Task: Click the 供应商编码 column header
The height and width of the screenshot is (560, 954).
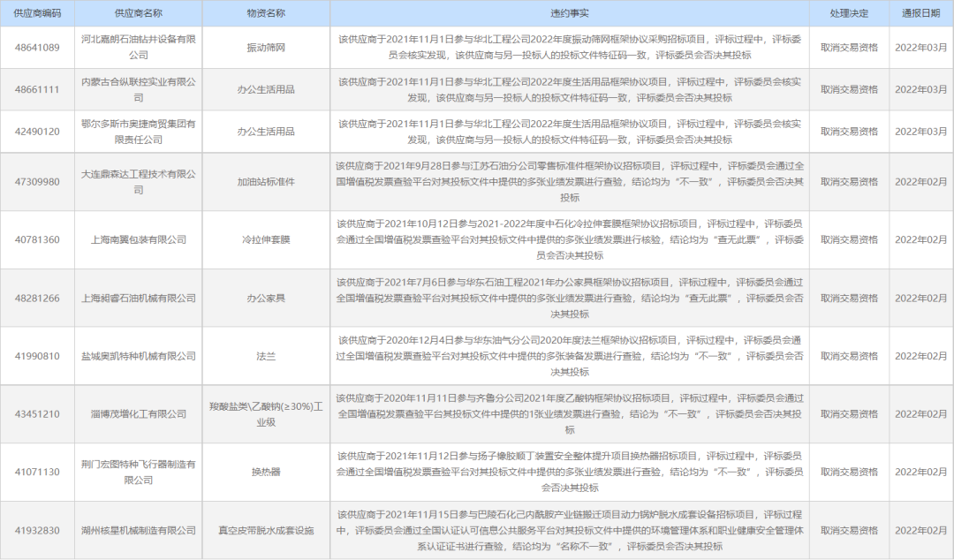Action: coord(39,12)
